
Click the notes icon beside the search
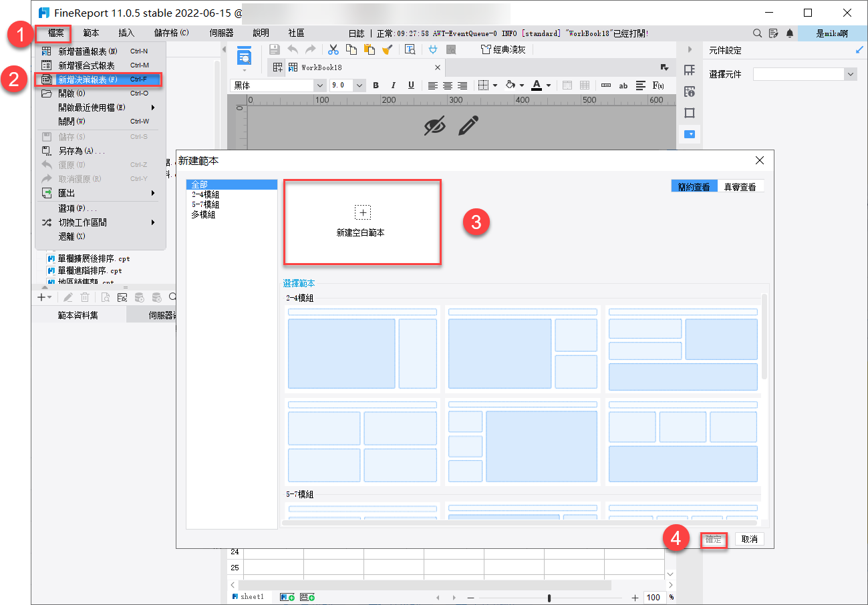[774, 33]
